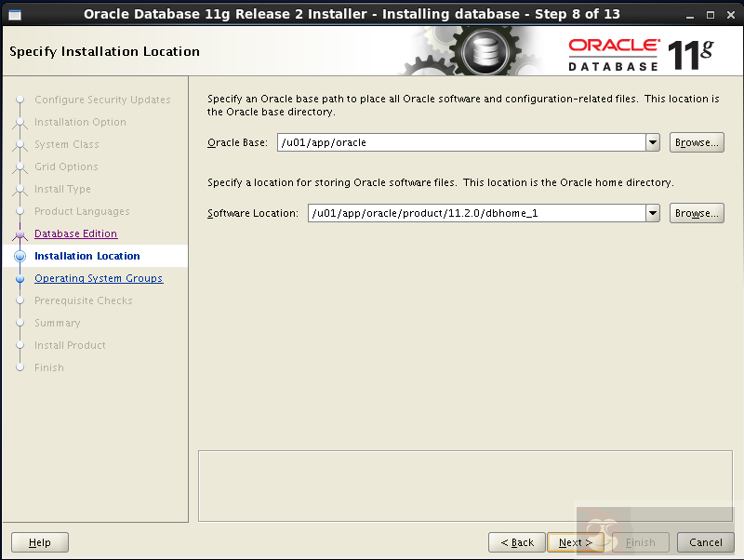This screenshot has height=560, width=744.
Task: Click Browse next to Oracle Base
Action: 696,142
